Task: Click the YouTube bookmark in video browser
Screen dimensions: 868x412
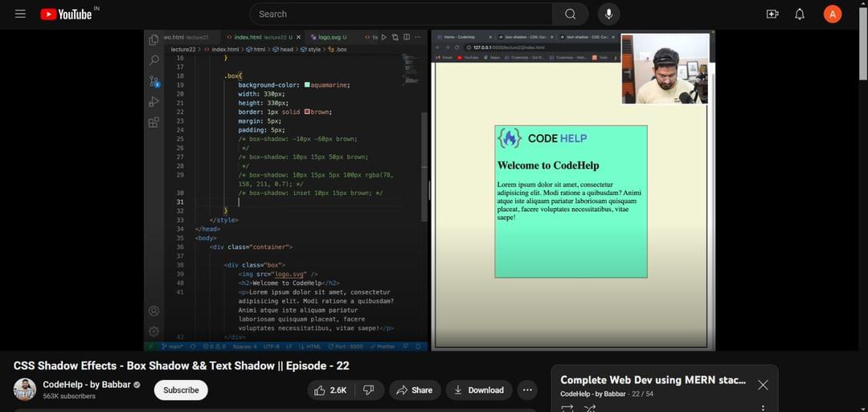Action: [469, 57]
